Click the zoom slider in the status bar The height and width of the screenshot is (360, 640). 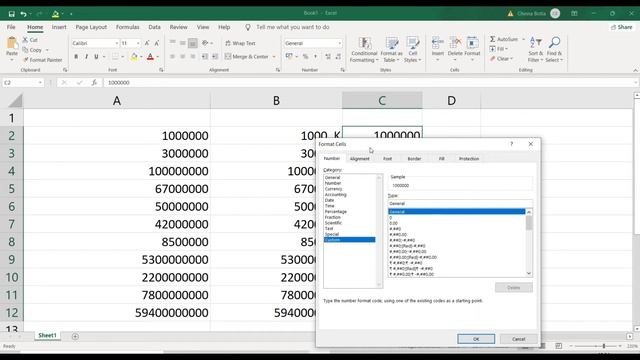pyautogui.click(x=603, y=346)
